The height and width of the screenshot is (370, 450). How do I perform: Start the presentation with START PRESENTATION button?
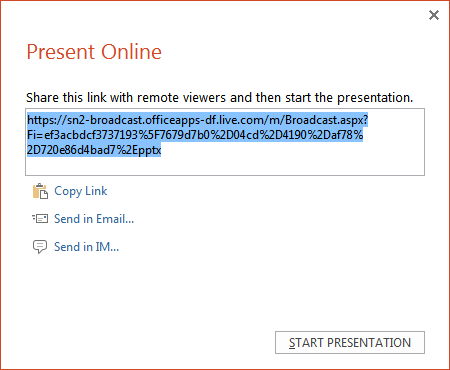coord(350,342)
